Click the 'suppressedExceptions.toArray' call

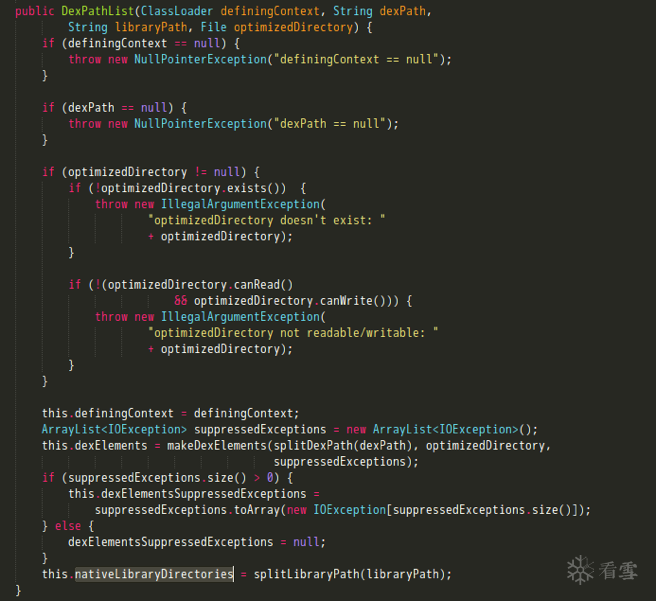[x=187, y=510]
